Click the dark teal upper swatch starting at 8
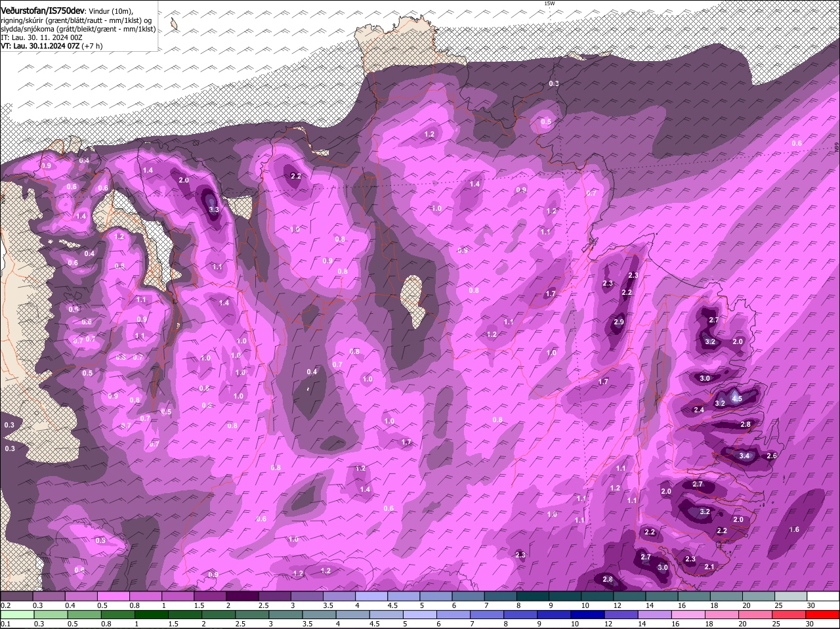Image resolution: width=840 pixels, height=629 pixels. (x=532, y=596)
